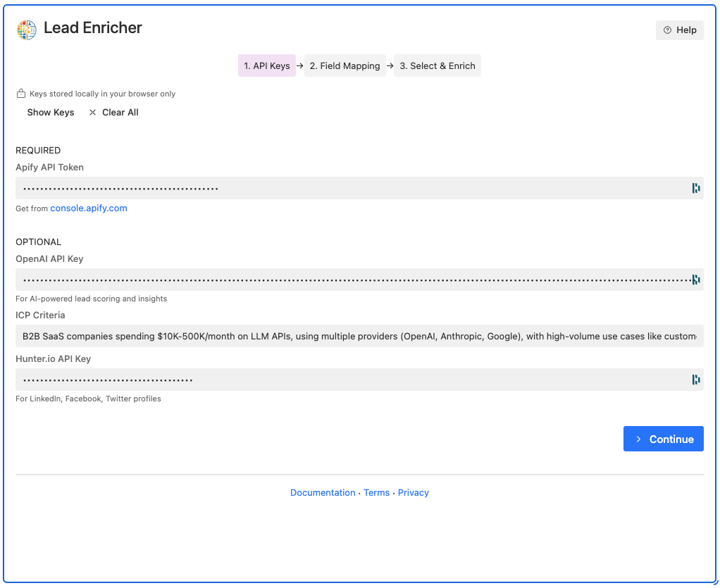Image resolution: width=720 pixels, height=588 pixels.
Task: Click the Apify API Token input field
Action: click(282, 188)
